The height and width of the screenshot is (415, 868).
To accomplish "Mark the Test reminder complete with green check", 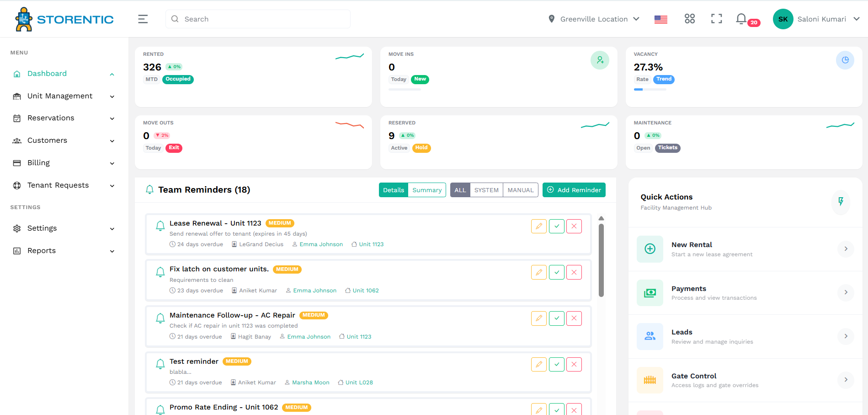I will coord(556,364).
